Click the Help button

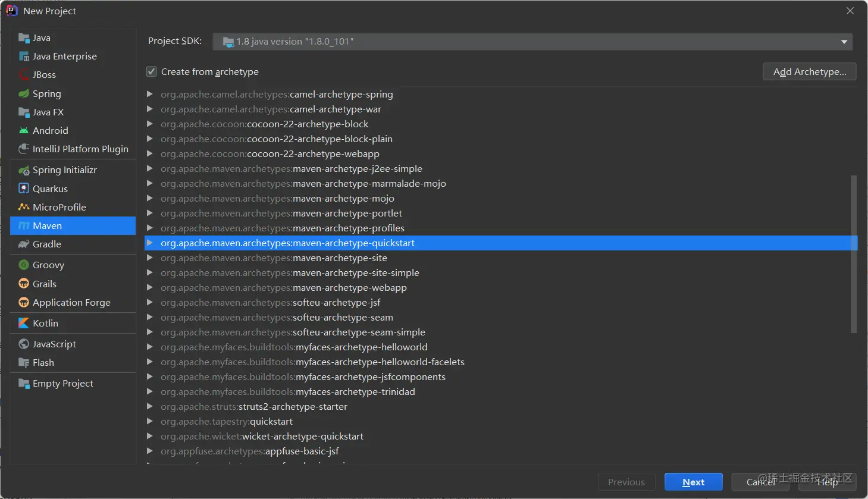[x=827, y=482]
